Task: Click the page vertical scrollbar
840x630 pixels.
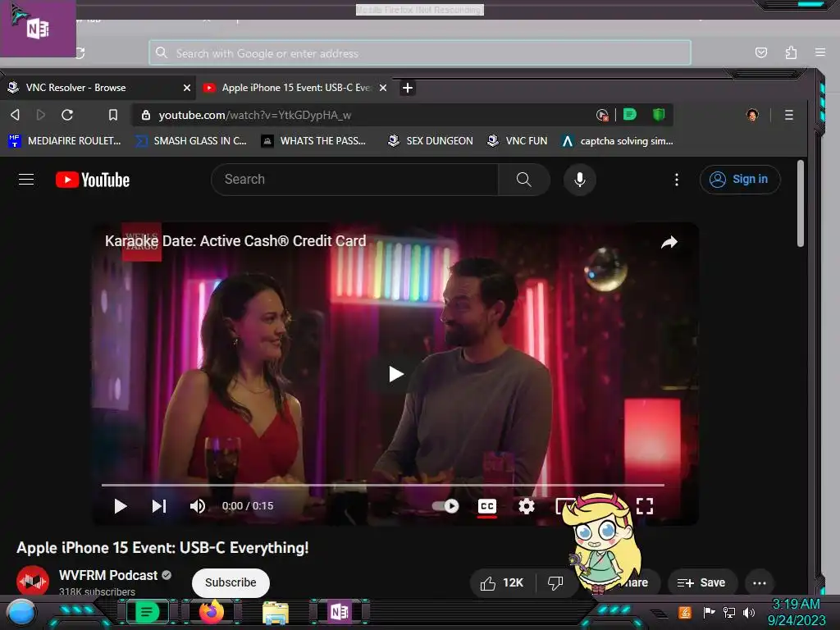Action: pyautogui.click(x=801, y=203)
